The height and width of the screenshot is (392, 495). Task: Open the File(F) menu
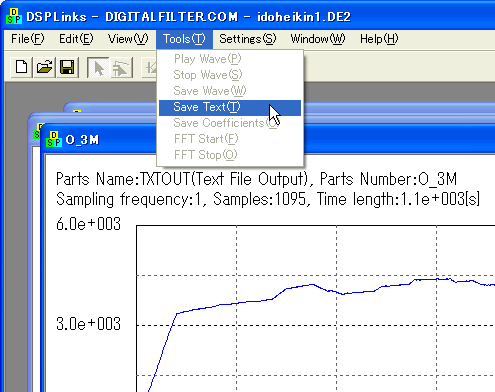click(x=27, y=39)
